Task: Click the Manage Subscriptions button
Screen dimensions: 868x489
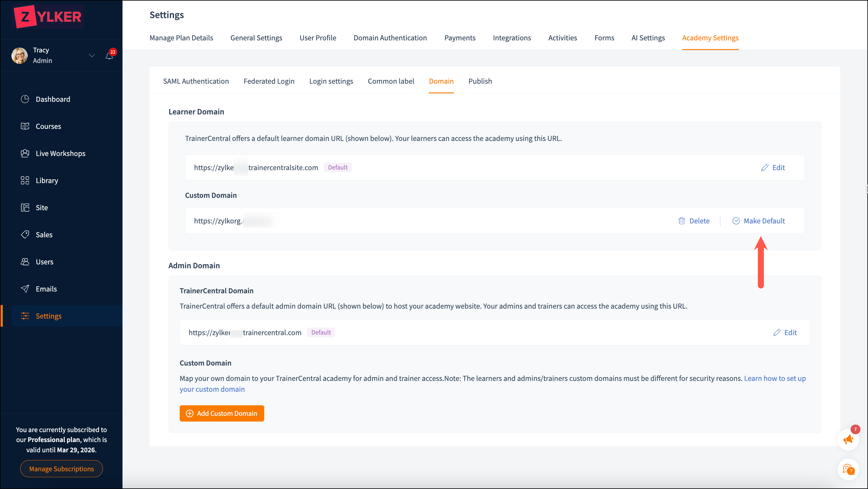Action: (x=61, y=469)
